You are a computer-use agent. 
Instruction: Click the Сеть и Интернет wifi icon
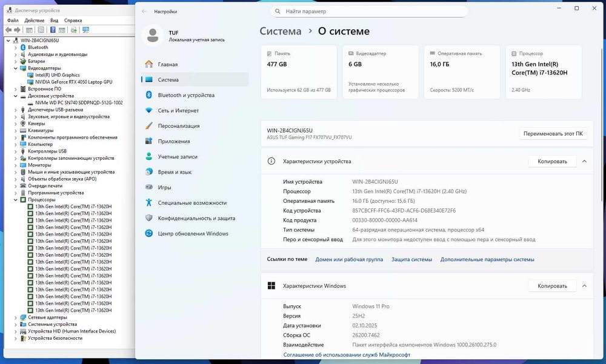point(149,110)
